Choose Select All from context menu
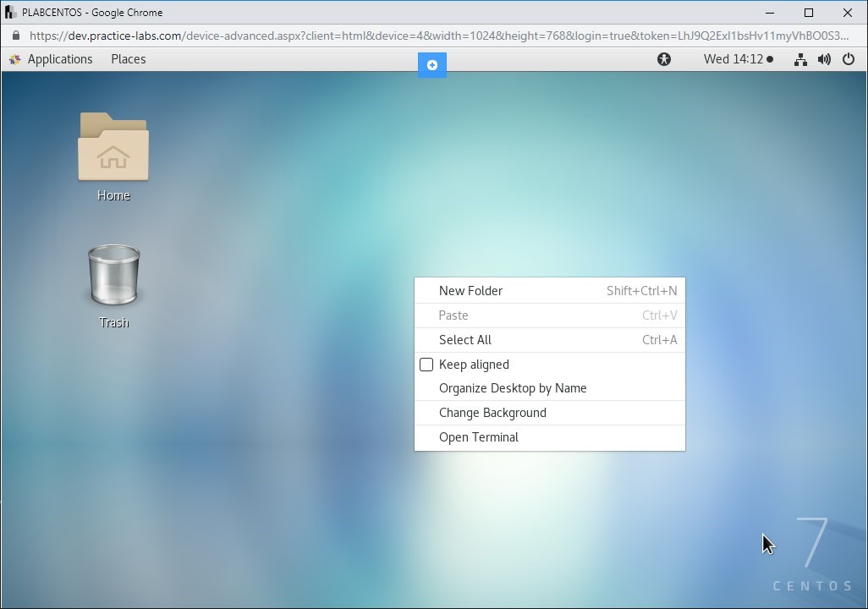The width and height of the screenshot is (868, 609). [464, 340]
